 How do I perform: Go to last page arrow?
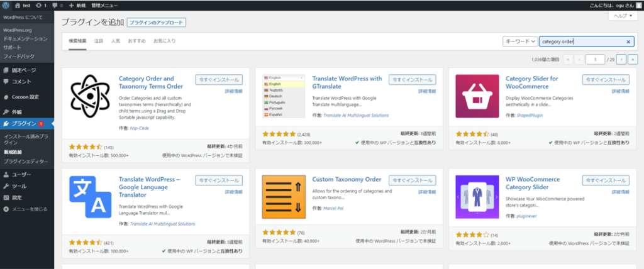coord(633,60)
